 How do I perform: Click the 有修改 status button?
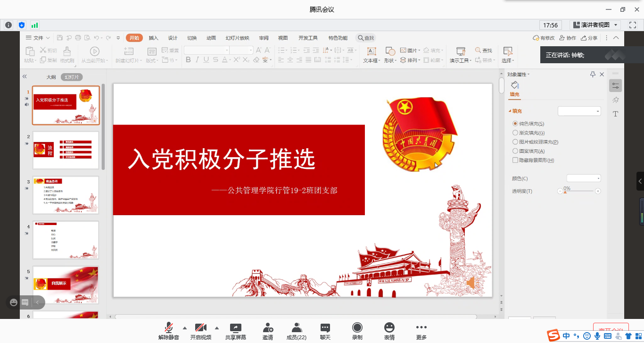point(544,38)
